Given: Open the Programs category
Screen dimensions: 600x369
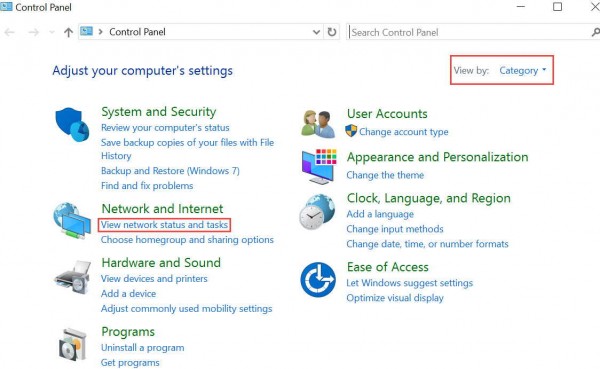Looking at the screenshot, I should [x=128, y=332].
